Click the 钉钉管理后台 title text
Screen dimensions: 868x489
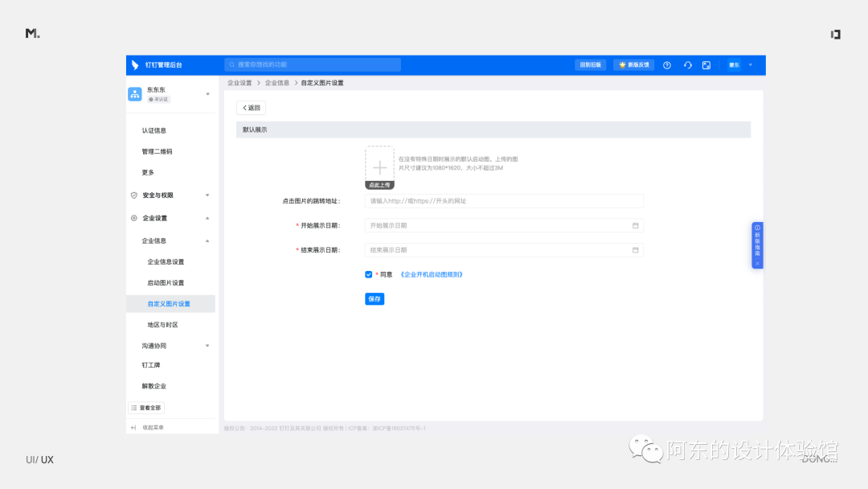(x=164, y=65)
